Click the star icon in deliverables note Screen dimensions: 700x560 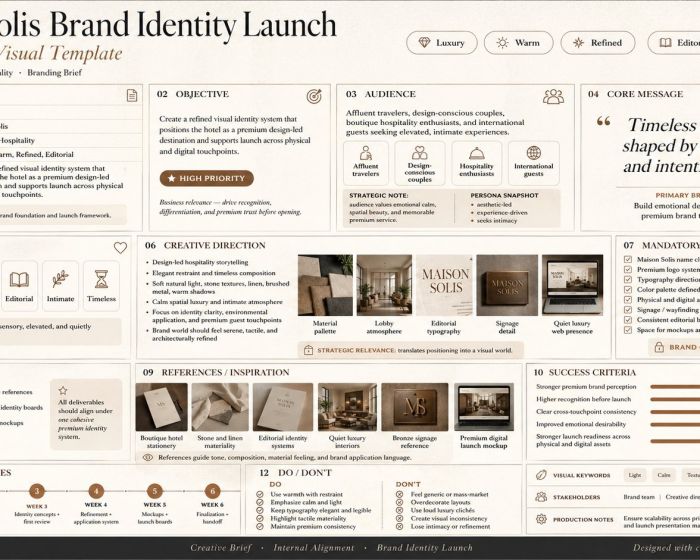[x=63, y=390]
